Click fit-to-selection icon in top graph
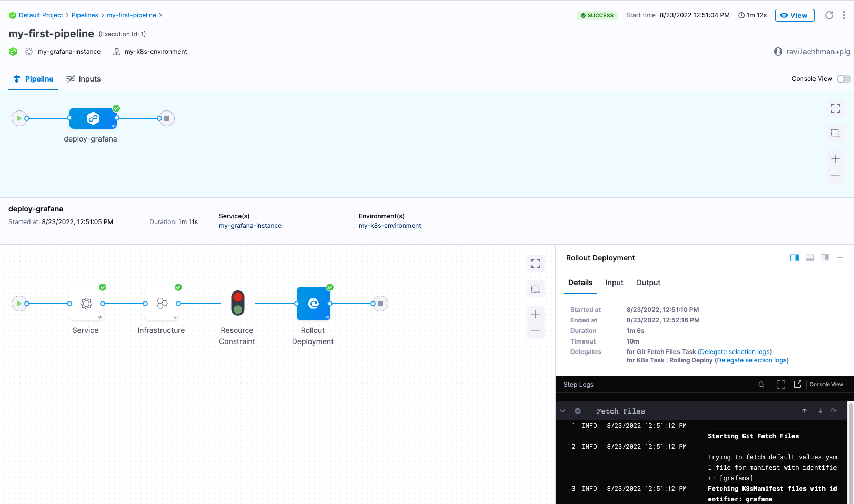 836,134
